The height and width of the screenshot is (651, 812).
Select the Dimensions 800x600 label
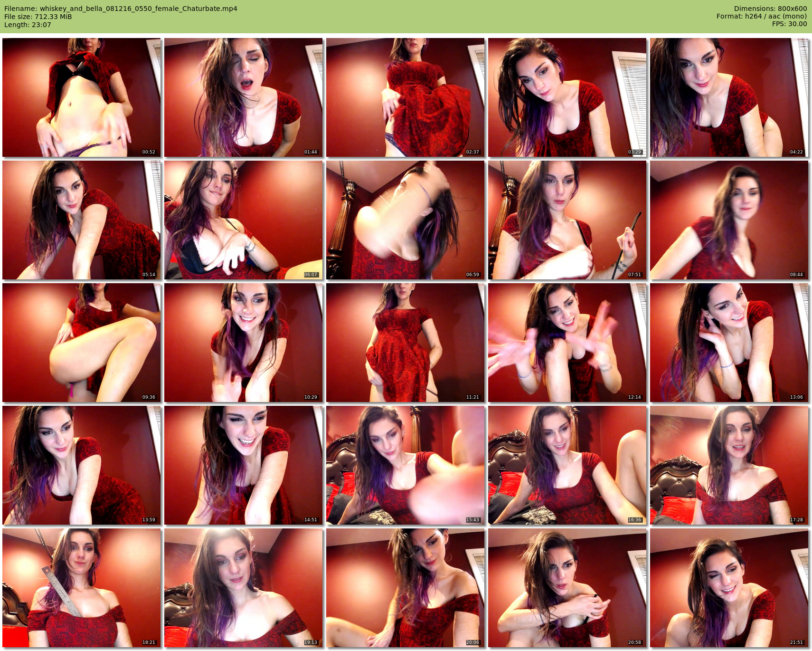pyautogui.click(x=770, y=9)
